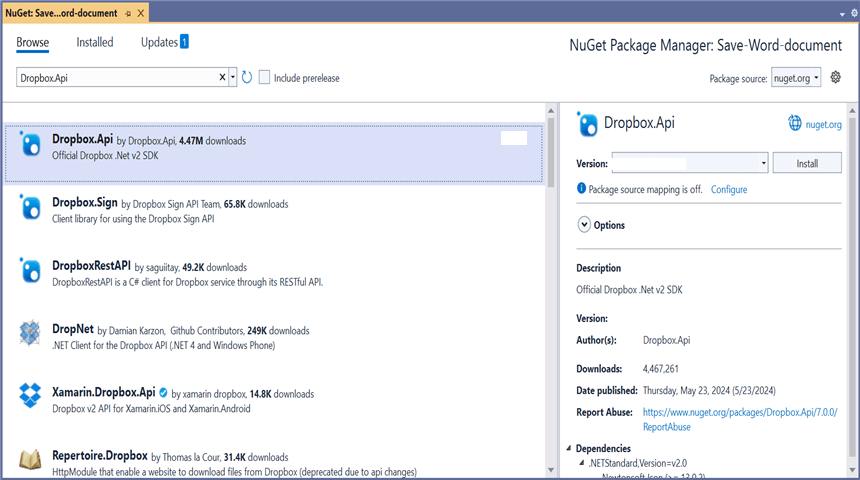Viewport: 860px width, 480px height.
Task: Open Package source dropdown
Action: (x=796, y=78)
